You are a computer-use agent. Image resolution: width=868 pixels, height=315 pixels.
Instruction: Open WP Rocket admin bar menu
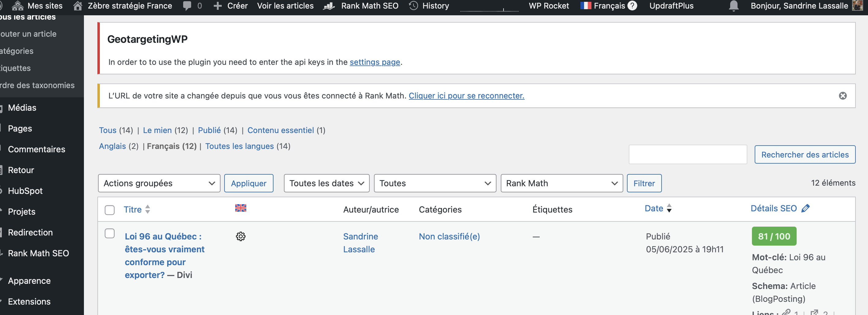549,6
